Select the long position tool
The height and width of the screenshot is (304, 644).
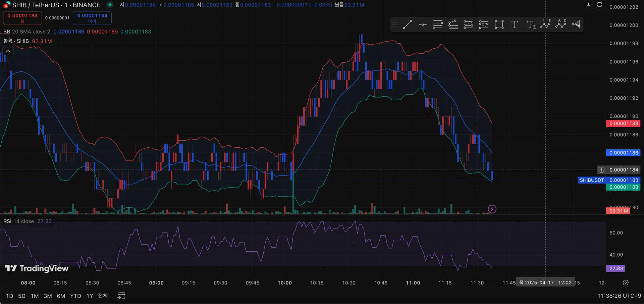coord(468,24)
